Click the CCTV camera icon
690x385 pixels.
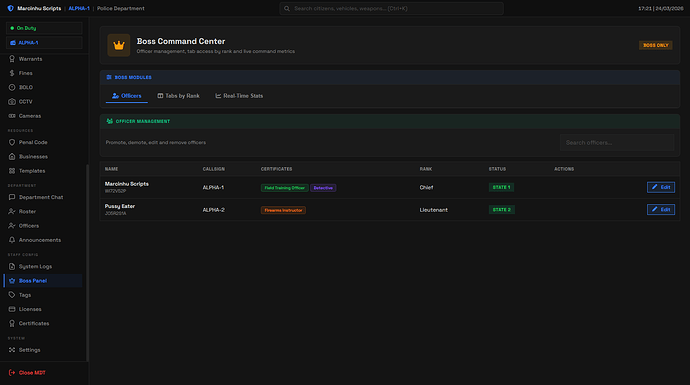[12, 102]
